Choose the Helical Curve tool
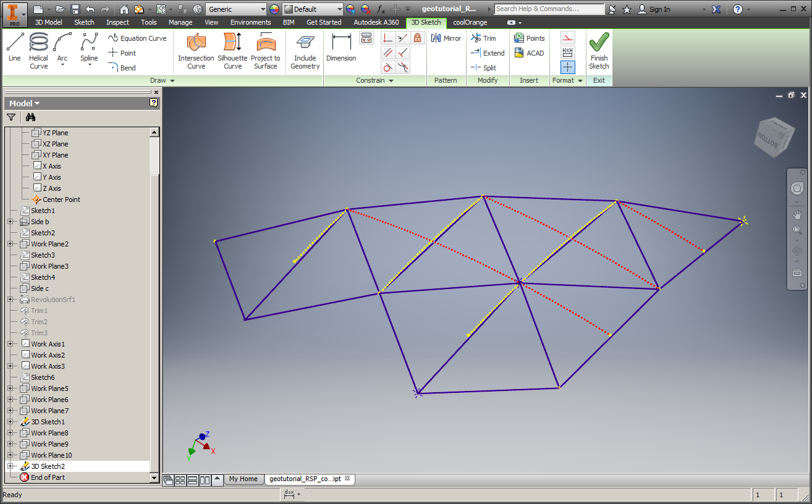 pyautogui.click(x=39, y=50)
